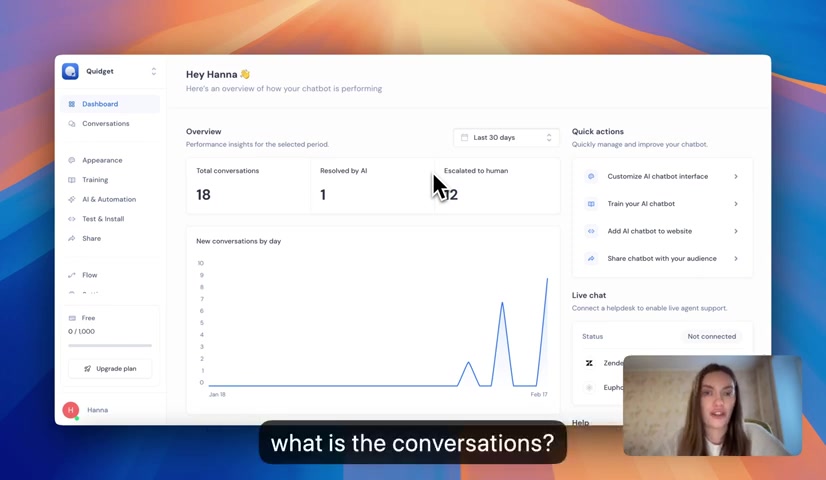This screenshot has height=480, width=826.
Task: Click the Training book icon
Action: [x=72, y=180]
